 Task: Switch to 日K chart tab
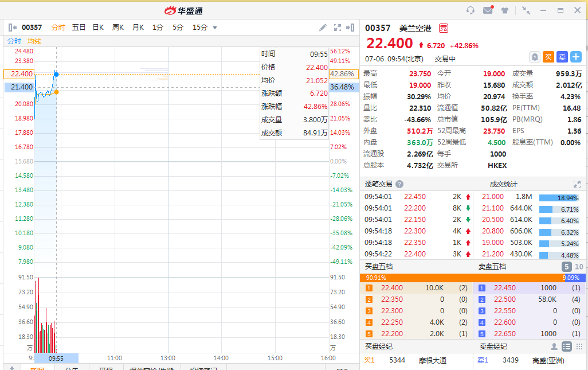[x=98, y=28]
